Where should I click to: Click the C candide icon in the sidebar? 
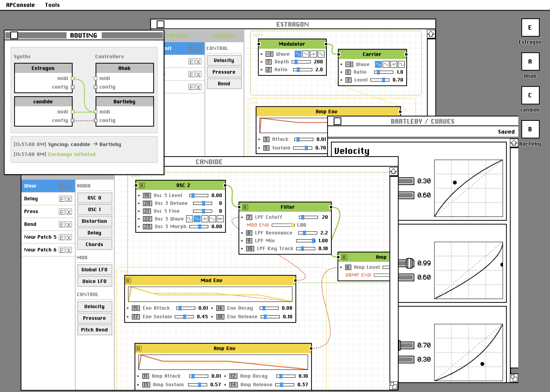[530, 95]
